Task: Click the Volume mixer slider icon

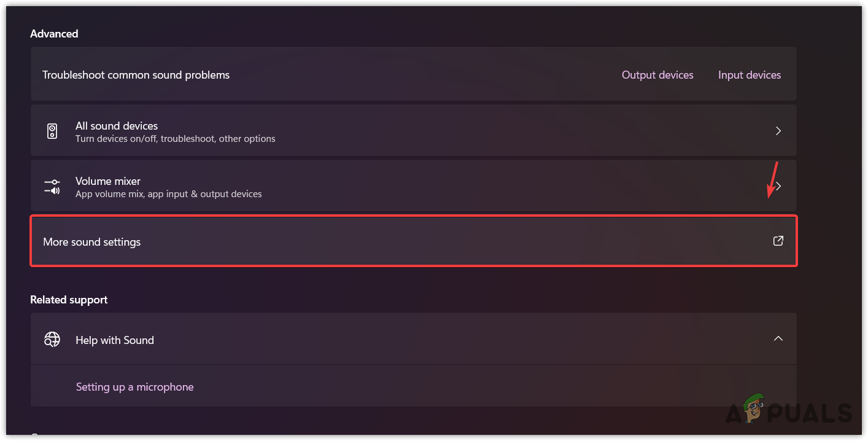Action: 52,186
